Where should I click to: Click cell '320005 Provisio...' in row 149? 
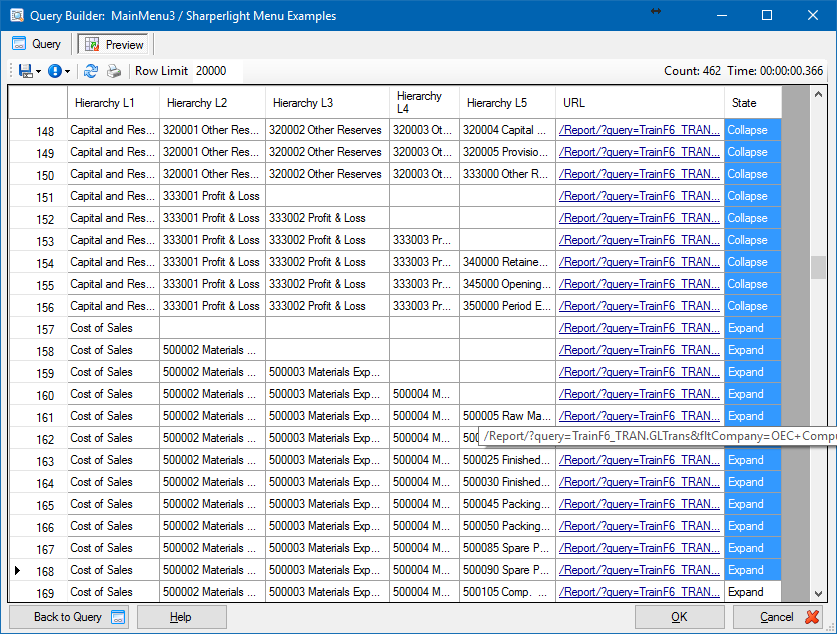[x=507, y=152]
